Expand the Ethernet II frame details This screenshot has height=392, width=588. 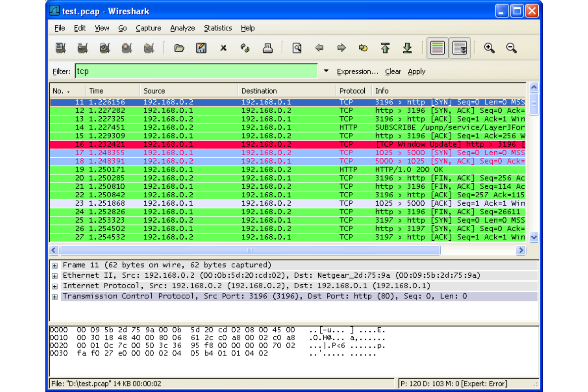coord(55,275)
